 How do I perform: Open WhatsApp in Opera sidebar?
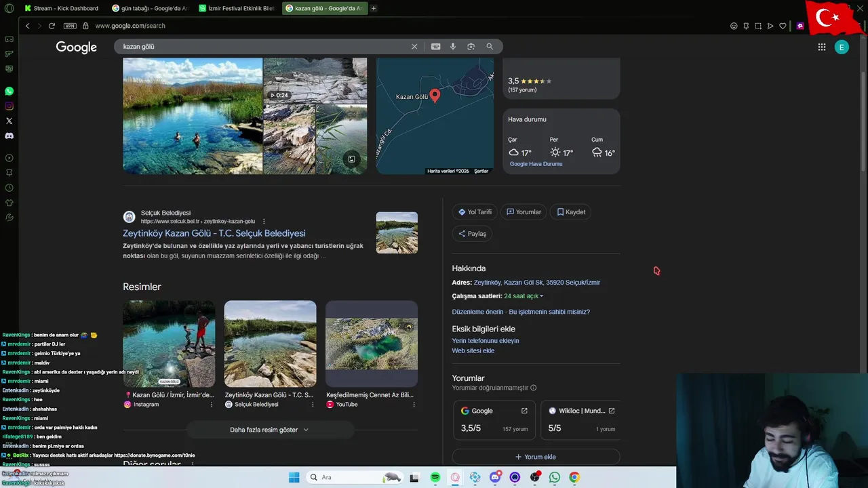(9, 91)
